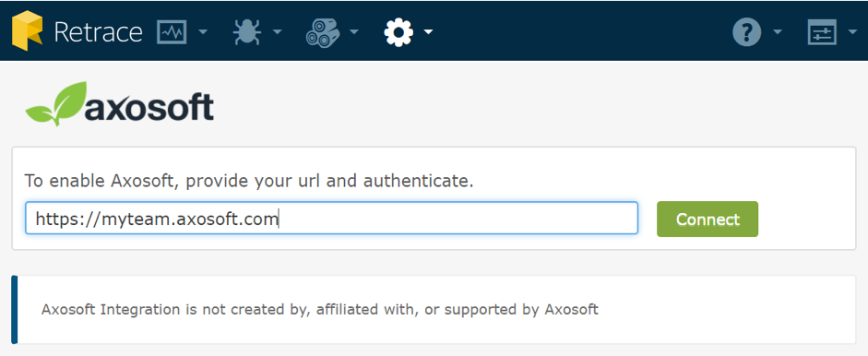868x356 pixels.
Task: Open the account panel icon
Action: (x=822, y=32)
